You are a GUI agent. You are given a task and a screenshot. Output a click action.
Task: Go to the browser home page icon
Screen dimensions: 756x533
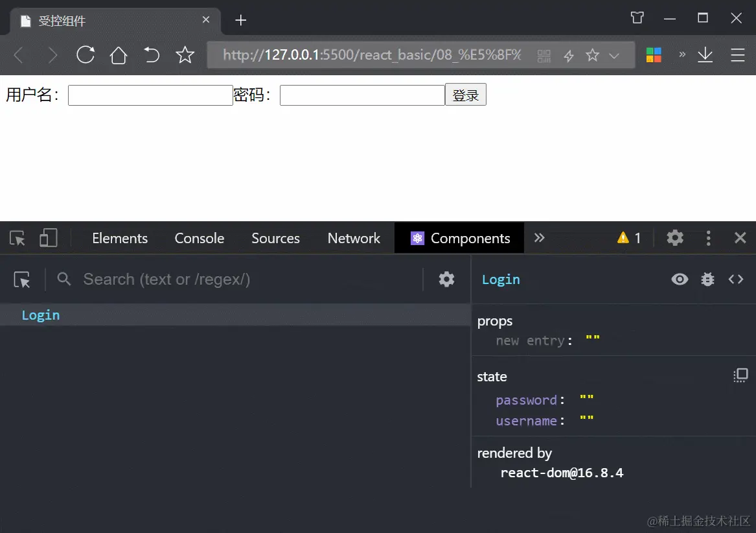pyautogui.click(x=119, y=55)
